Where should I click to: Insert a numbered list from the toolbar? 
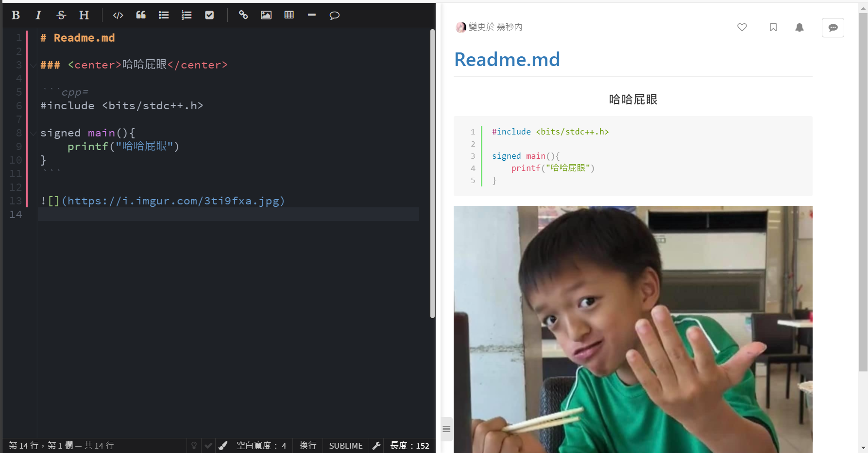click(x=187, y=15)
